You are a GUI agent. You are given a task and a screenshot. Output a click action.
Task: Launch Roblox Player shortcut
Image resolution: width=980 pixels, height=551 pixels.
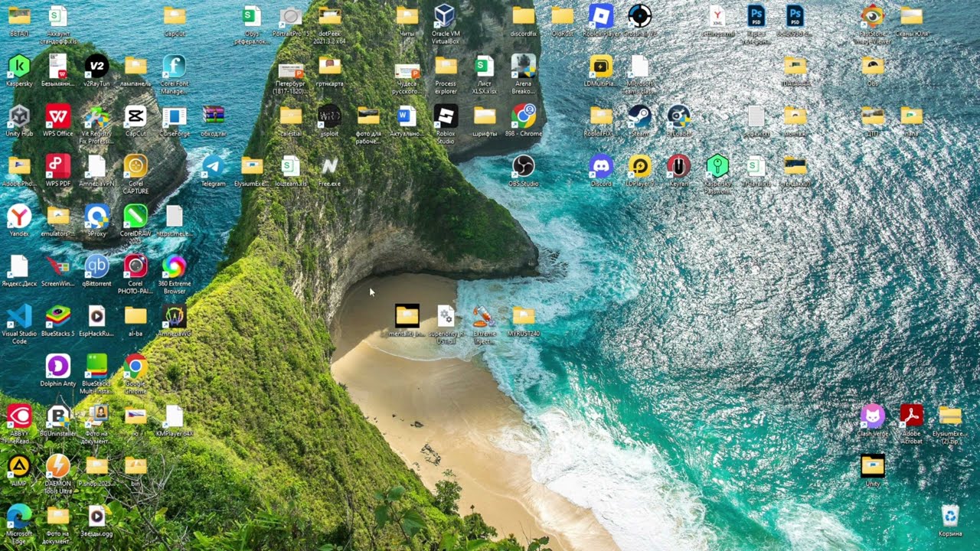(x=601, y=21)
